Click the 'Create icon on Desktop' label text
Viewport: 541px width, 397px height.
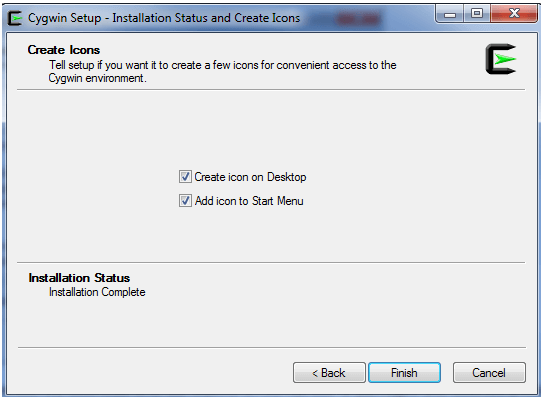[x=250, y=177]
